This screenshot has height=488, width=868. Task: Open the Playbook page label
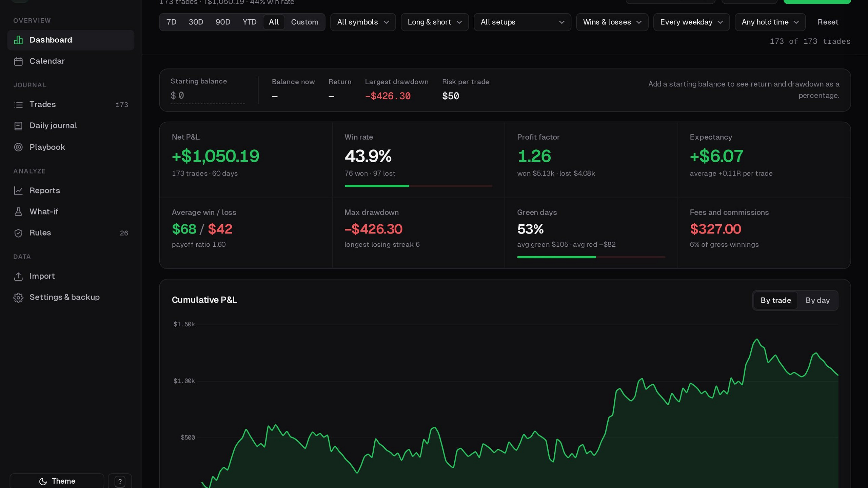[47, 147]
